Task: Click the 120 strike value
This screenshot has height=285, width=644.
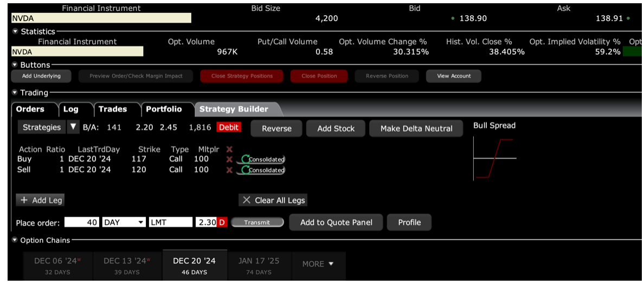Action: pyautogui.click(x=139, y=170)
